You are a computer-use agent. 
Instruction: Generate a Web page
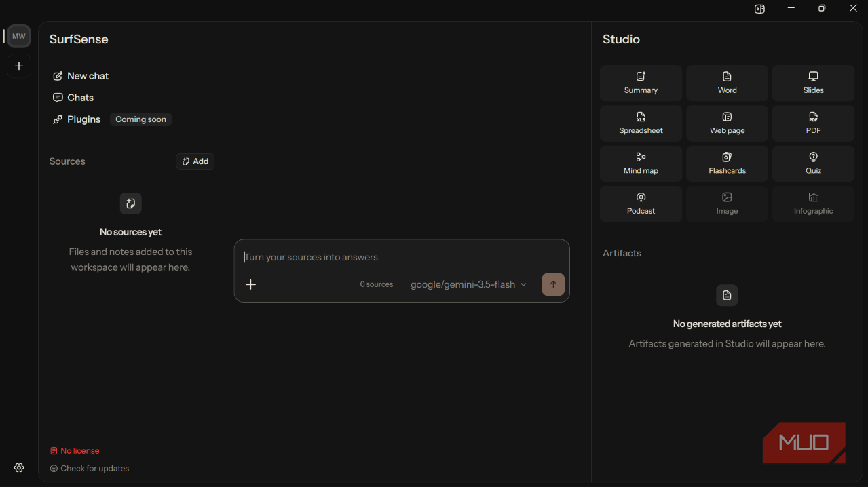point(727,123)
